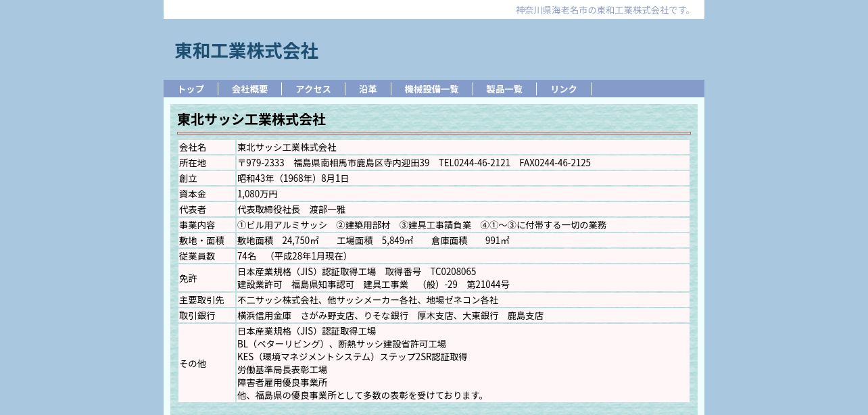Open the 製品一覧 page
Image resolution: width=868 pixels, height=415 pixels.
[504, 89]
